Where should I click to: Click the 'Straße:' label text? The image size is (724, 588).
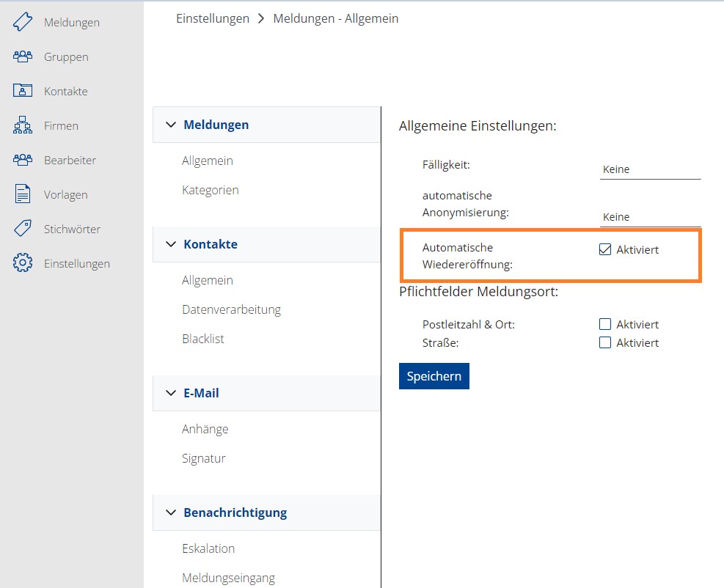441,343
